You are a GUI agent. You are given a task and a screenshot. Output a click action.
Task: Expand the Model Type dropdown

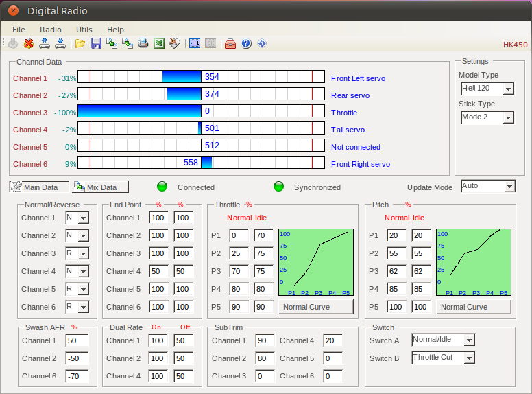[x=507, y=89]
